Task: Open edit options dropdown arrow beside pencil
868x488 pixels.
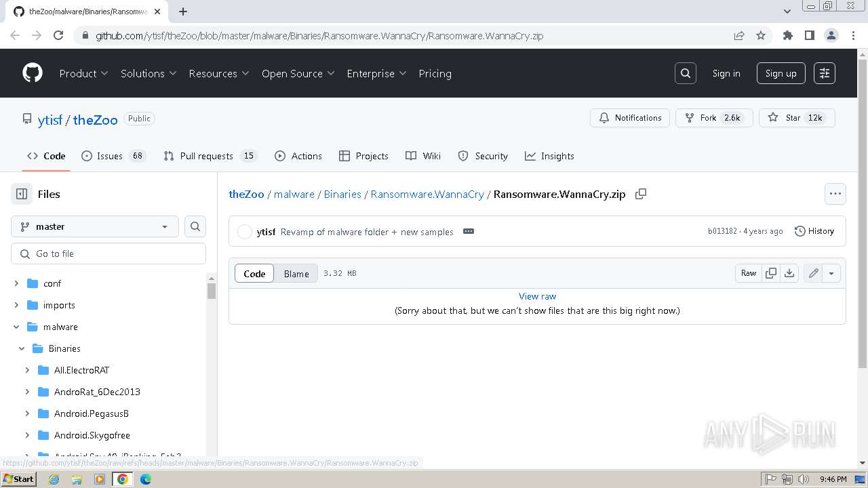Action: click(x=831, y=273)
